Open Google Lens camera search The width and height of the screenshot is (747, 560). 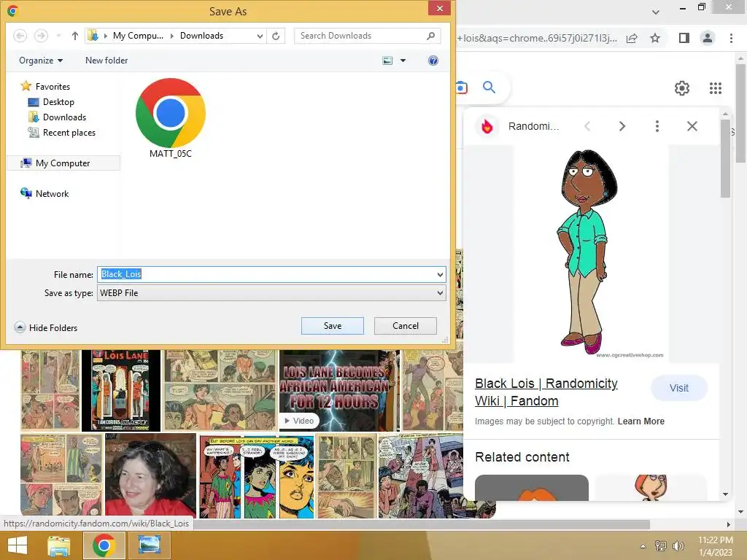(461, 87)
